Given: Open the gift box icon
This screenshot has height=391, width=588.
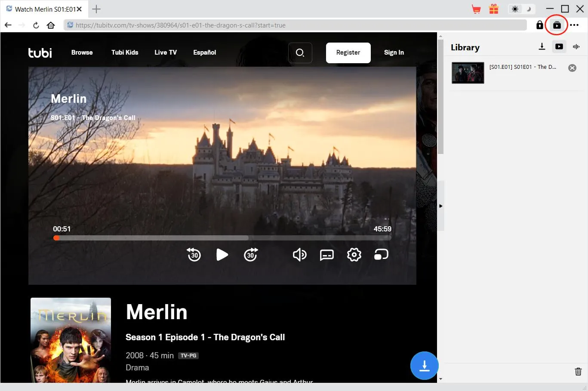Looking at the screenshot, I should [x=493, y=9].
